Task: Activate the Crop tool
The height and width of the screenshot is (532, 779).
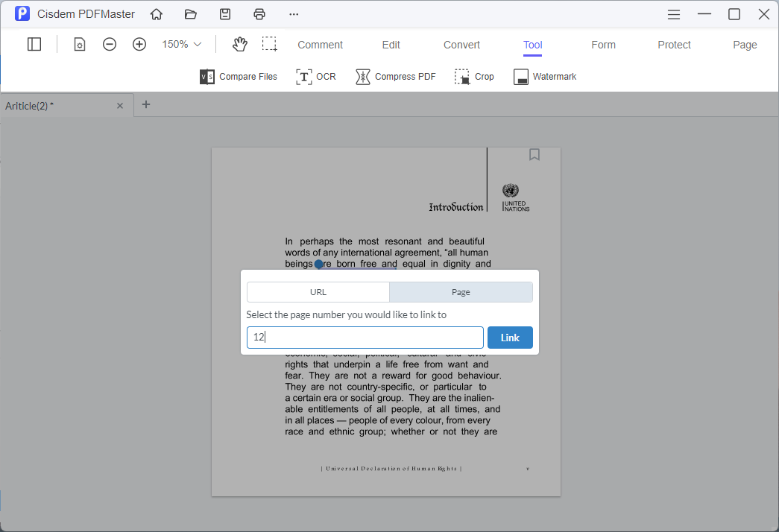Action: click(x=474, y=77)
